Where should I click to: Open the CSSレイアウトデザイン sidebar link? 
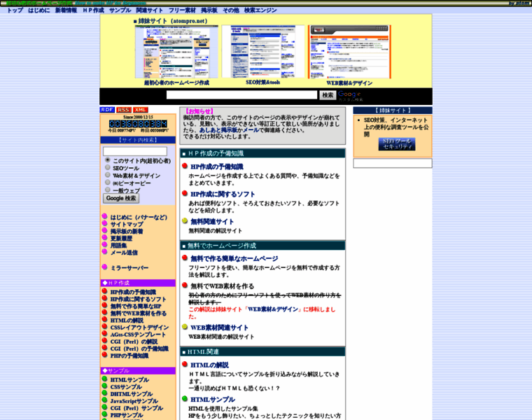(x=139, y=327)
